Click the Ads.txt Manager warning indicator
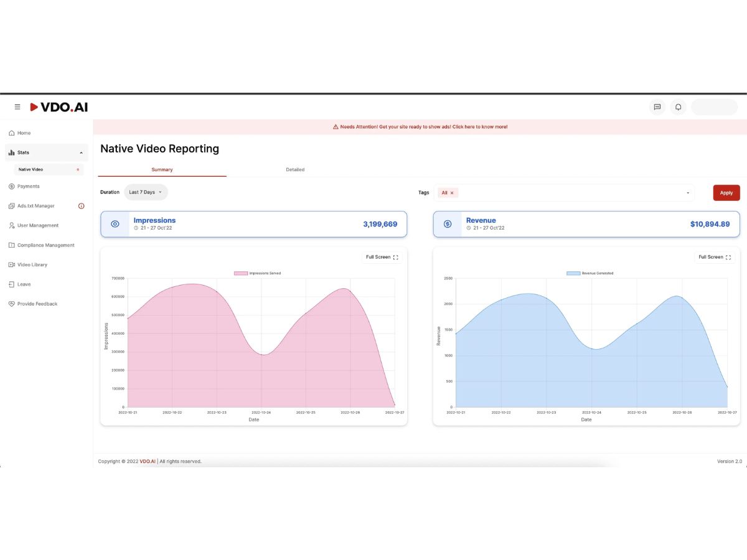The width and height of the screenshot is (747, 560). (81, 206)
